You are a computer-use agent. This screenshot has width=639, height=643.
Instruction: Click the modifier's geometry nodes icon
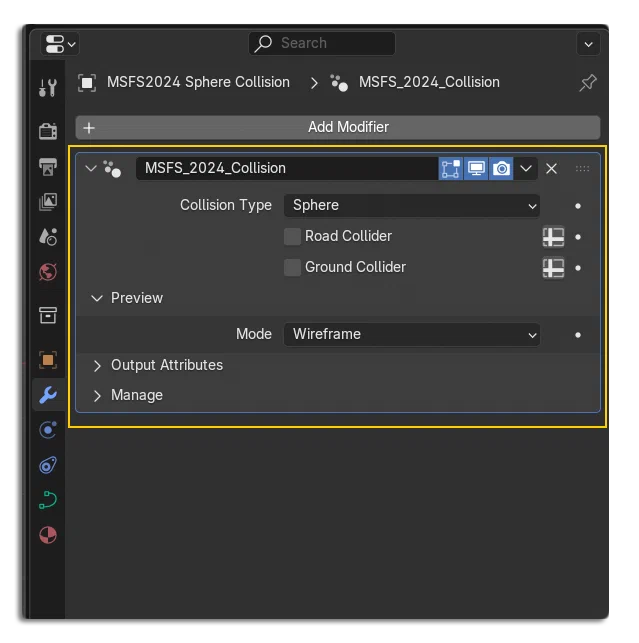[x=112, y=169]
